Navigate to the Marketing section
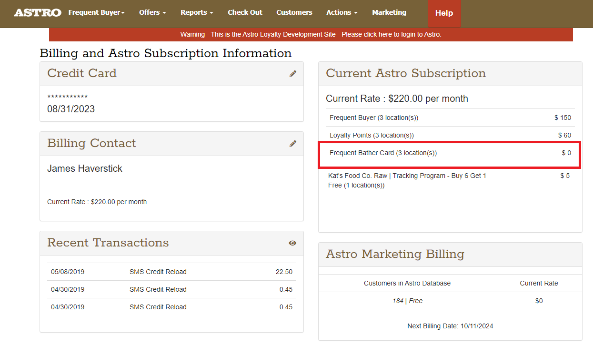 pos(389,13)
